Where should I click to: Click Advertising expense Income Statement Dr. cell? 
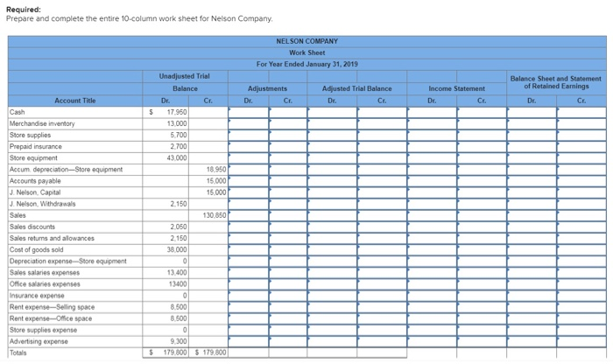(432, 341)
